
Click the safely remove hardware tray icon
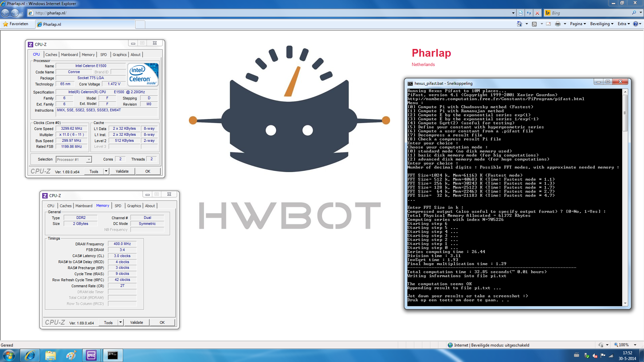tap(587, 356)
